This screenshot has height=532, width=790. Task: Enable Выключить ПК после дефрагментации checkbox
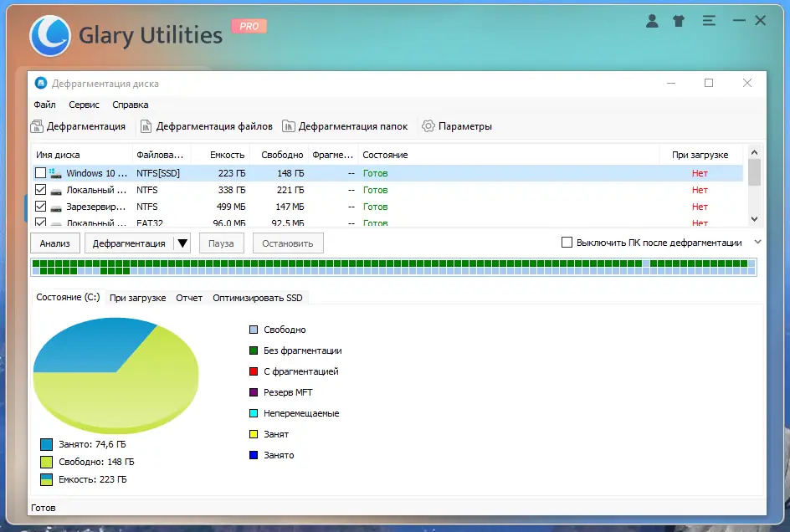point(567,243)
